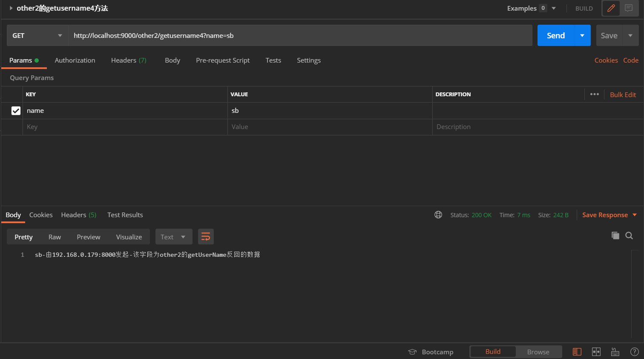This screenshot has height=359, width=644.
Task: Click the empty Key placeholder field
Action: (125, 127)
